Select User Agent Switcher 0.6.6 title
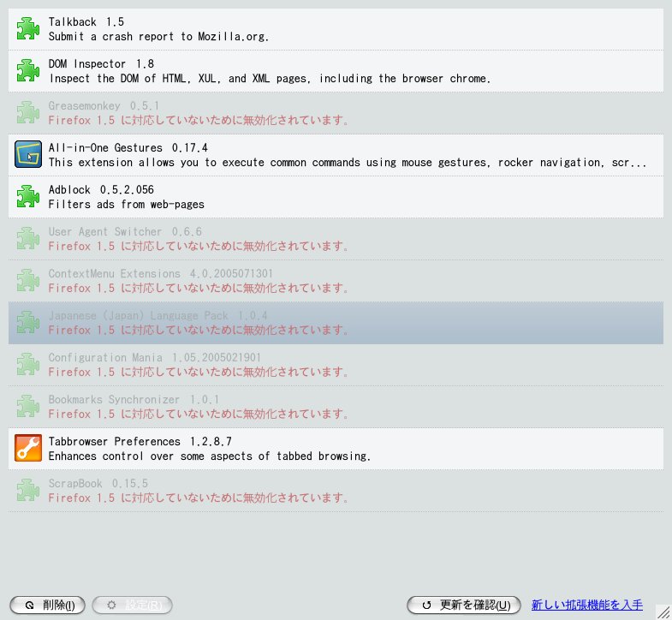 click(125, 232)
